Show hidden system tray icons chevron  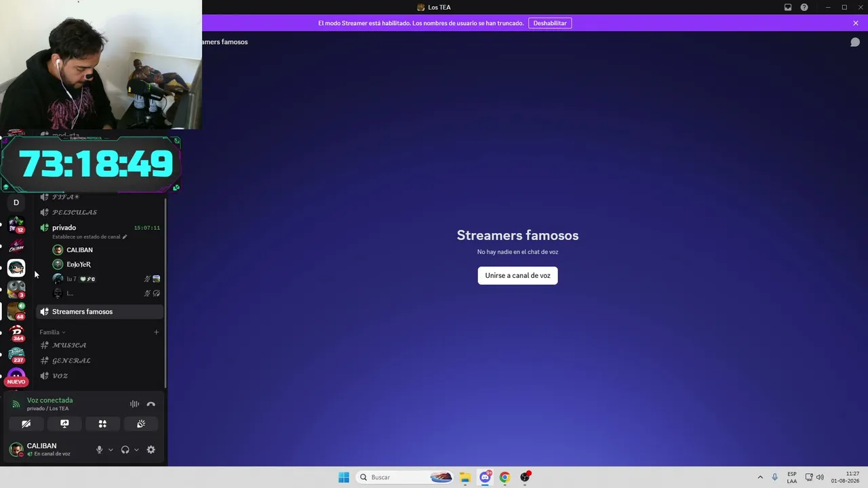click(760, 477)
